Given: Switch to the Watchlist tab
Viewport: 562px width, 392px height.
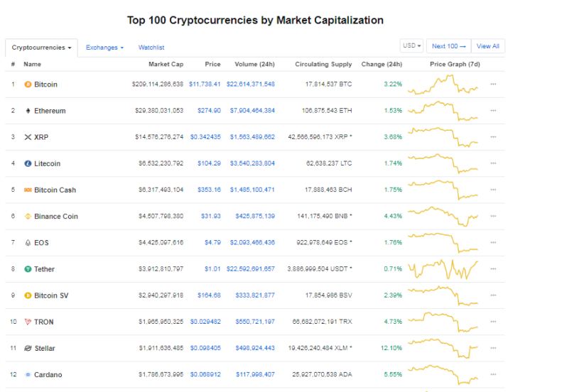Looking at the screenshot, I should [151, 48].
